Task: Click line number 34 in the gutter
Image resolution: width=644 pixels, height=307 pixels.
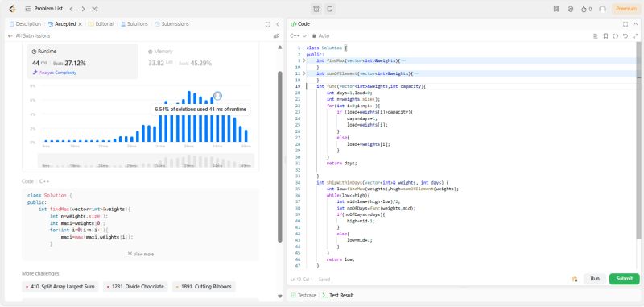Action: (x=298, y=182)
